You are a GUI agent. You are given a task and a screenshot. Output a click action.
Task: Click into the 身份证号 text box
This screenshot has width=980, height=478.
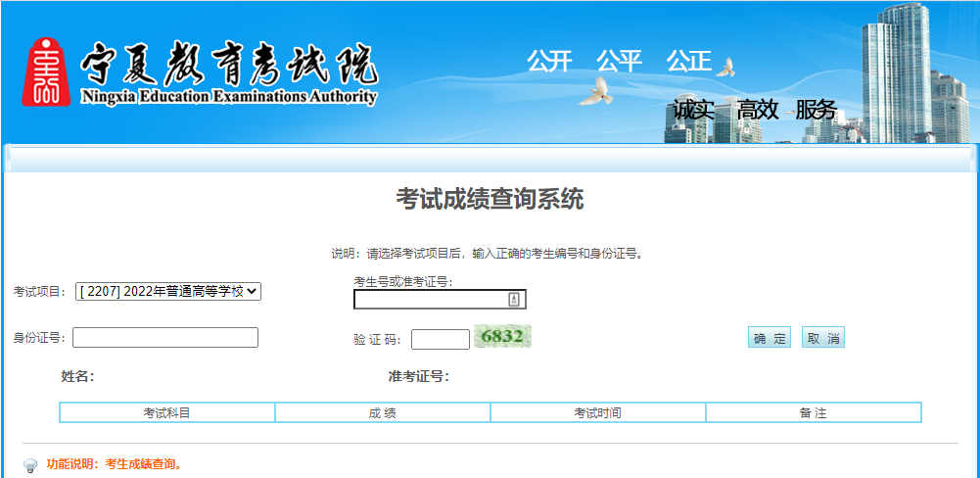tap(165, 338)
